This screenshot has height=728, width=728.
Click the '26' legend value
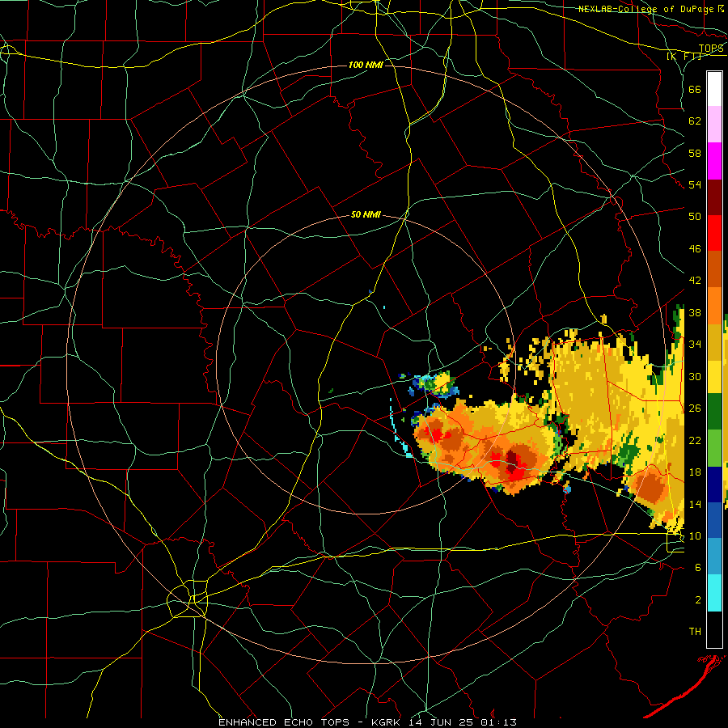695,408
